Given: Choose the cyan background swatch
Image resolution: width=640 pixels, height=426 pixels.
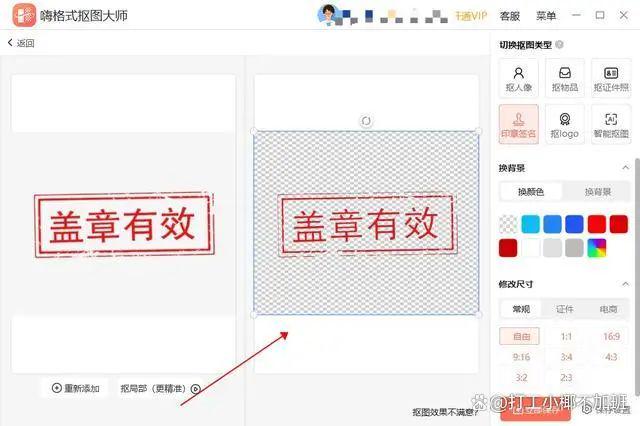Looking at the screenshot, I should [530, 224].
